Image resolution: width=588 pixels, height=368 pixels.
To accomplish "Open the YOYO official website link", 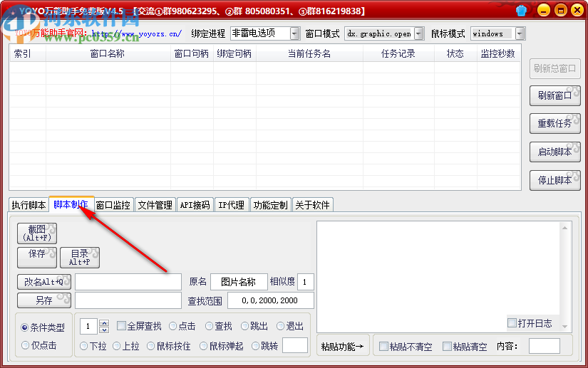I will point(137,33).
